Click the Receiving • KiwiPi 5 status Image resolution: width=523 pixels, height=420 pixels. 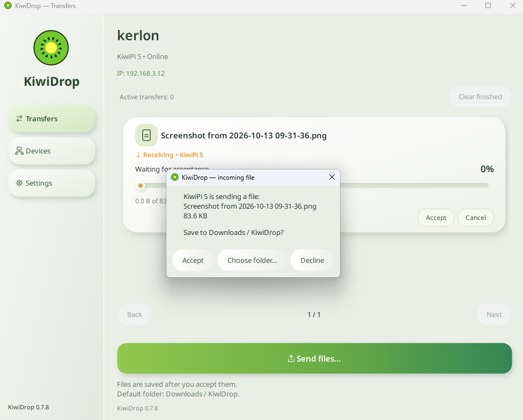169,155
